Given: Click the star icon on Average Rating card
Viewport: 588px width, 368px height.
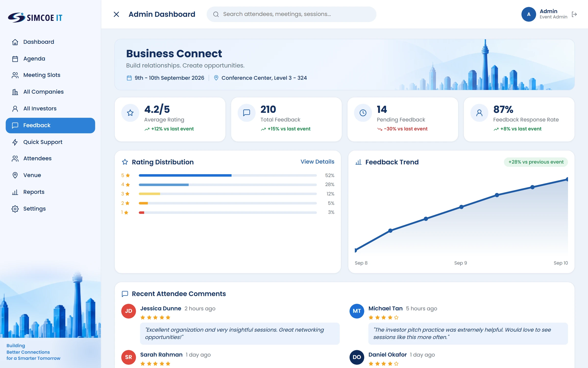Looking at the screenshot, I should 130,113.
